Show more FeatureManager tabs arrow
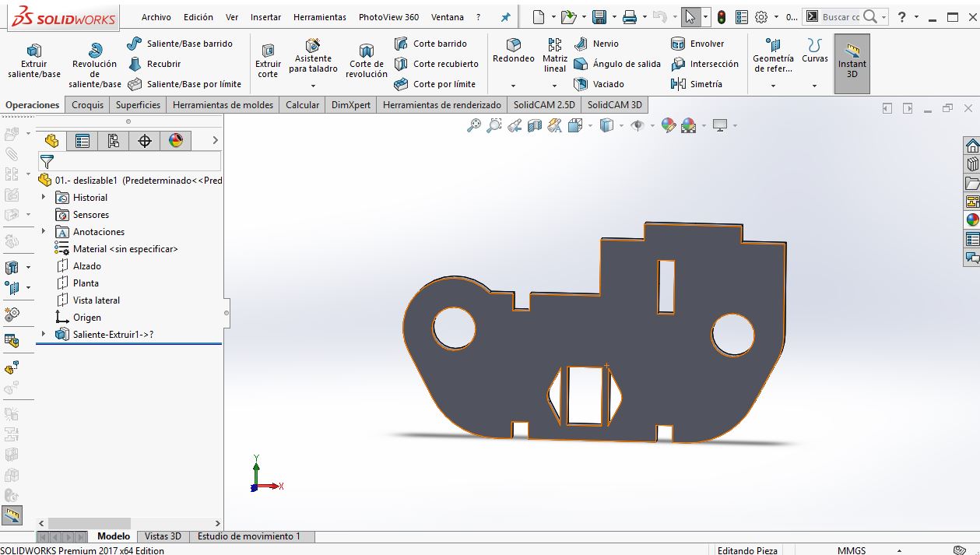The height and width of the screenshot is (555, 980). point(216,141)
